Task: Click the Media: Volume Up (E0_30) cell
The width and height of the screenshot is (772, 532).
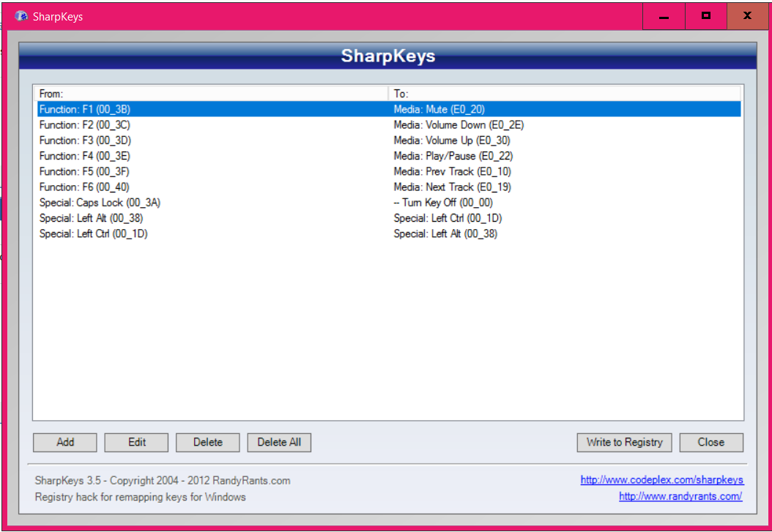Action: (452, 140)
